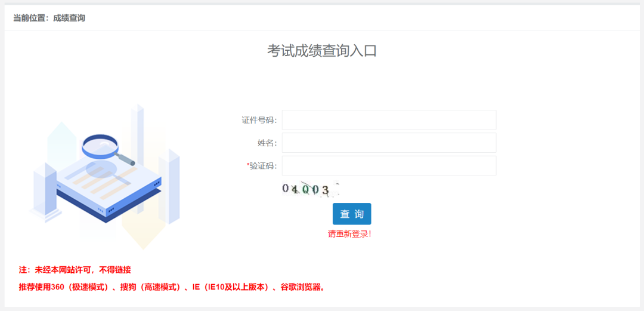This screenshot has width=644, height=311.
Task: Click the 考试成绩查询入口 page heading
Action: click(x=322, y=51)
